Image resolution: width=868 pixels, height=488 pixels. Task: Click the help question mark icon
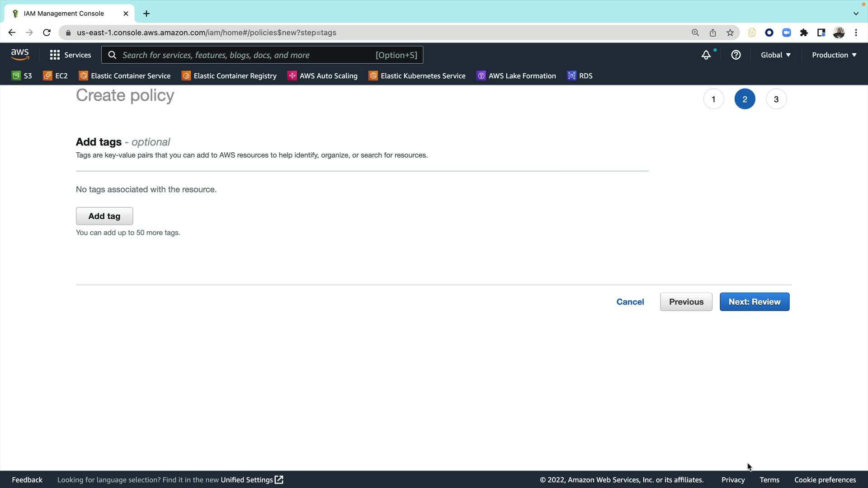coord(736,55)
